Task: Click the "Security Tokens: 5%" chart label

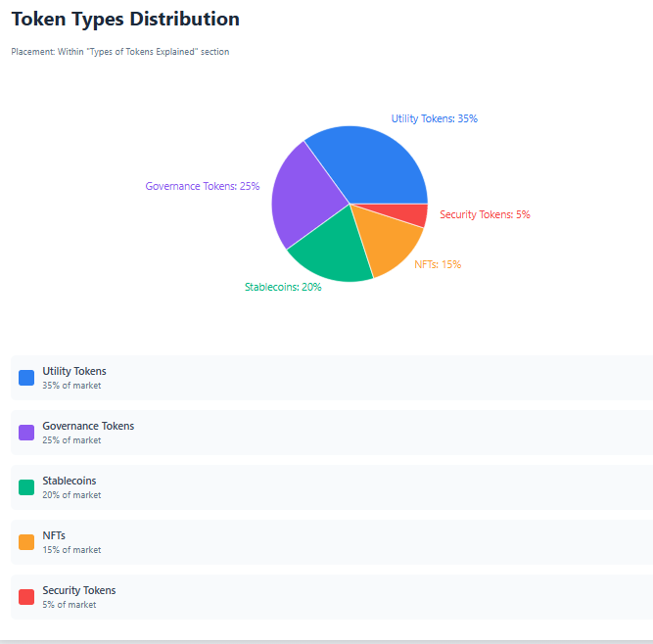Action: [x=485, y=214]
